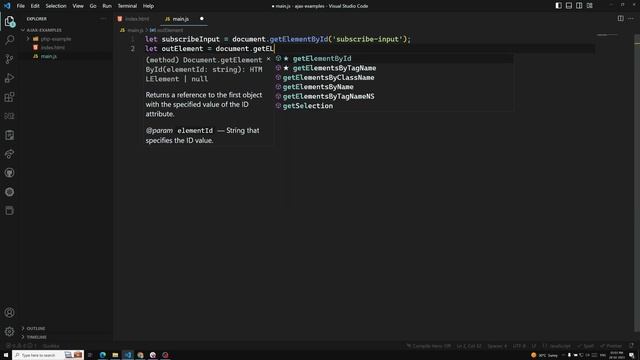The image size is (640, 360).
Task: Click VS Code icon in taskbar
Action: [128, 355]
